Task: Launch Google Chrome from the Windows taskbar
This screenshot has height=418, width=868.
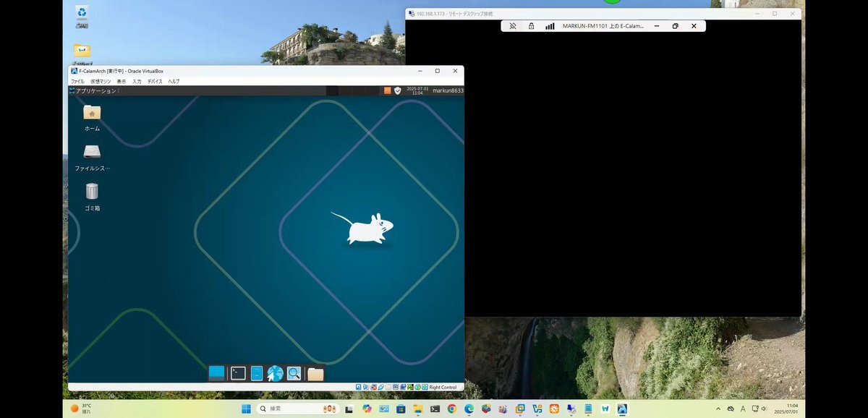Action: [451, 409]
